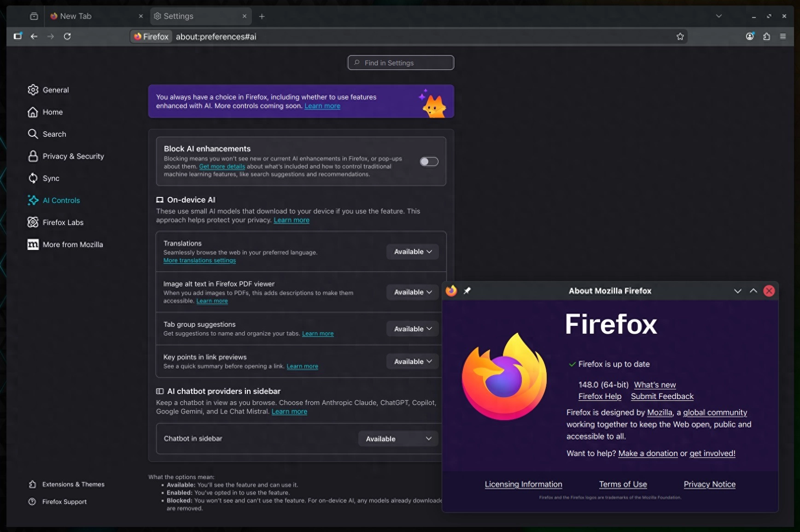Enable the Block AI enhancements toggle

(x=429, y=162)
